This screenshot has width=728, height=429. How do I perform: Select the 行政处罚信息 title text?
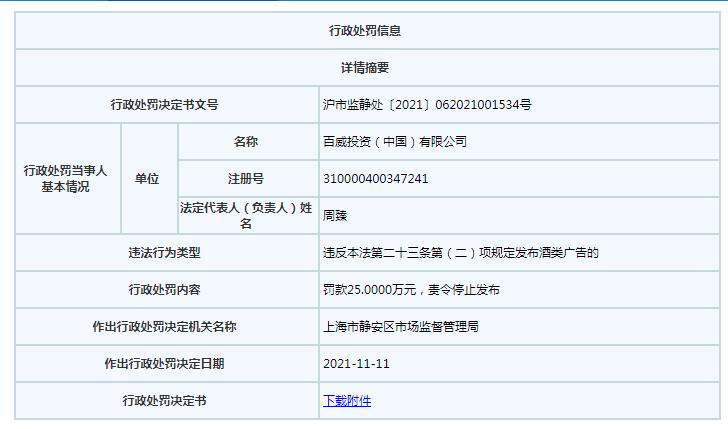365,31
